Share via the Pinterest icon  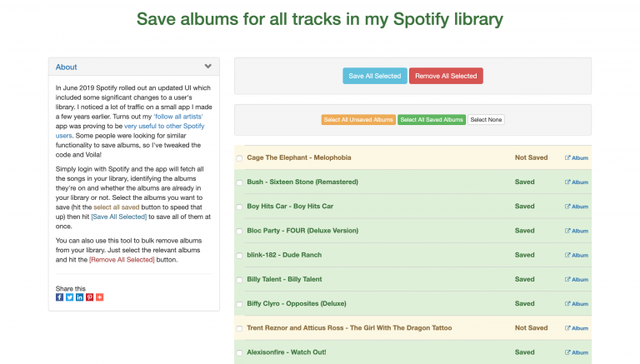click(90, 297)
